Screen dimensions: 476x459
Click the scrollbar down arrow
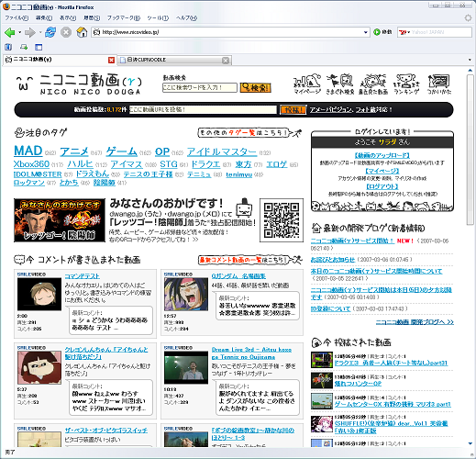pyautogui.click(x=470, y=443)
